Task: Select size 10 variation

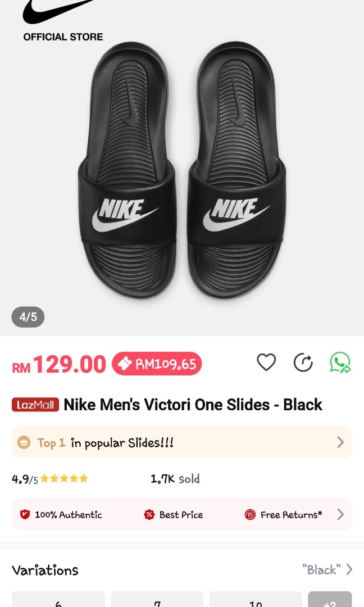Action: (255, 603)
